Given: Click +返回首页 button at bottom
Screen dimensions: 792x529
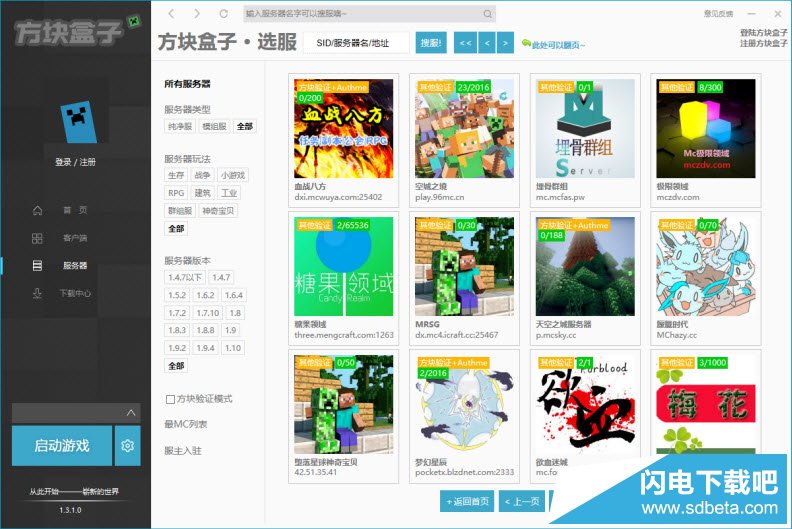Looking at the screenshot, I should [467, 501].
